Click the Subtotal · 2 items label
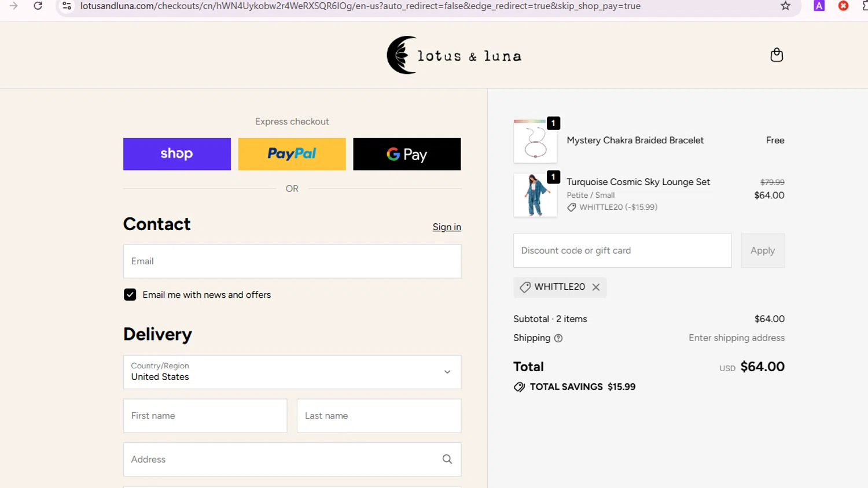 (x=550, y=319)
